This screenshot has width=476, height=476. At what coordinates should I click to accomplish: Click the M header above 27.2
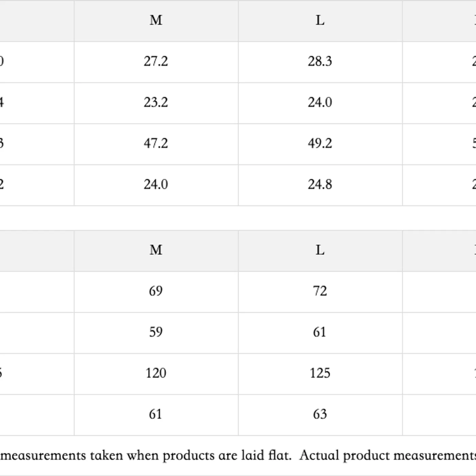click(156, 20)
